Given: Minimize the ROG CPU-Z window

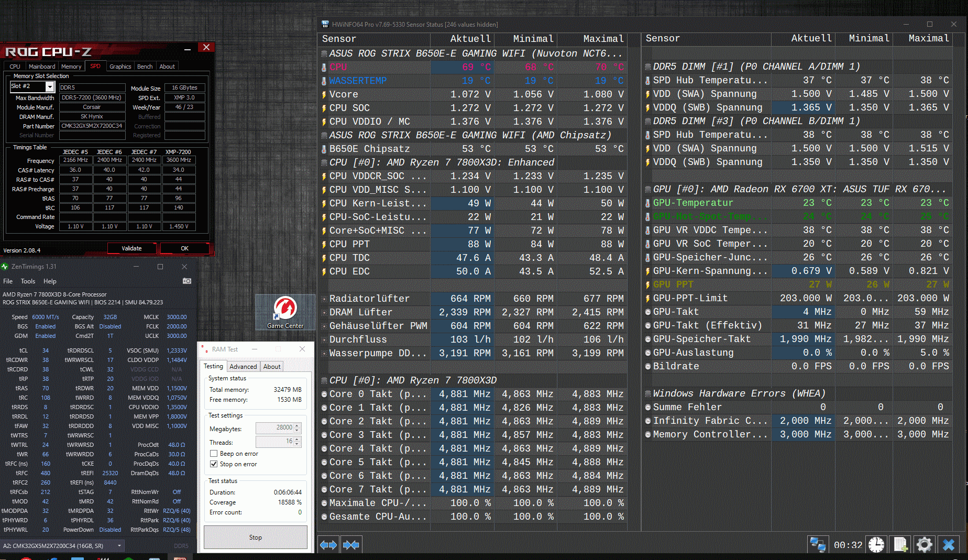Looking at the screenshot, I should 188,49.
